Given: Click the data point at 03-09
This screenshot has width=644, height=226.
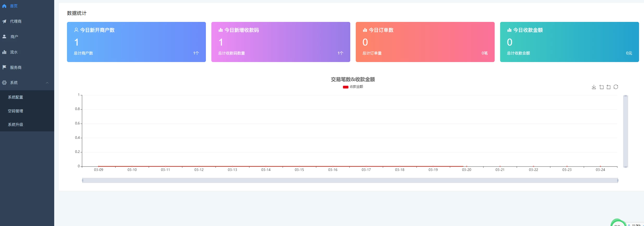Looking at the screenshot, I should point(99,166).
